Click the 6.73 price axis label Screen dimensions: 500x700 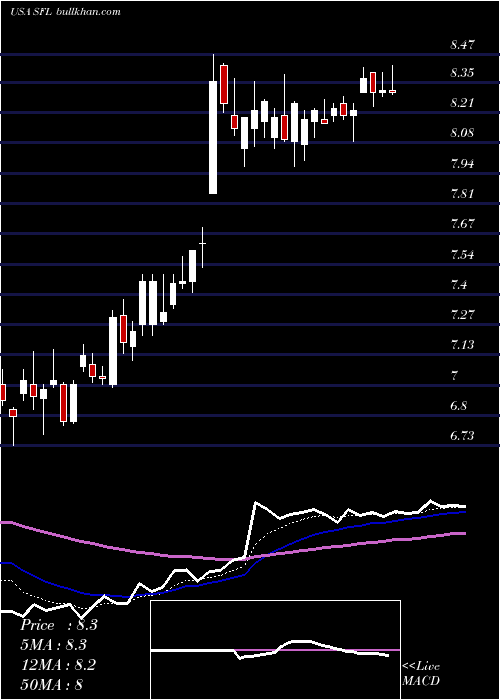point(462,436)
